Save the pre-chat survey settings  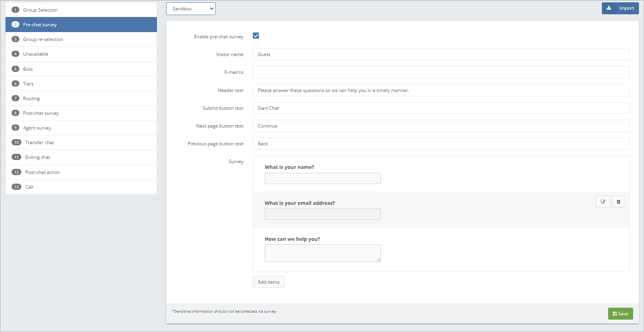[x=620, y=313]
